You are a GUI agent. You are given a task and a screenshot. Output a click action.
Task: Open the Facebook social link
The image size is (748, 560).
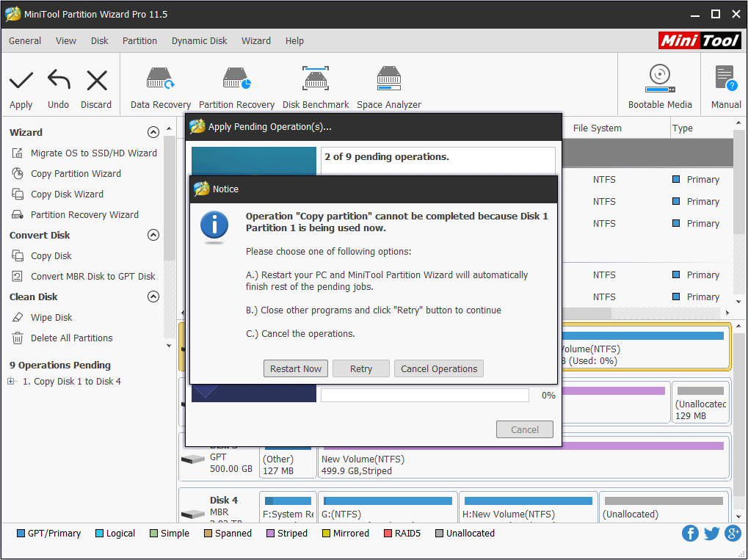(x=690, y=534)
